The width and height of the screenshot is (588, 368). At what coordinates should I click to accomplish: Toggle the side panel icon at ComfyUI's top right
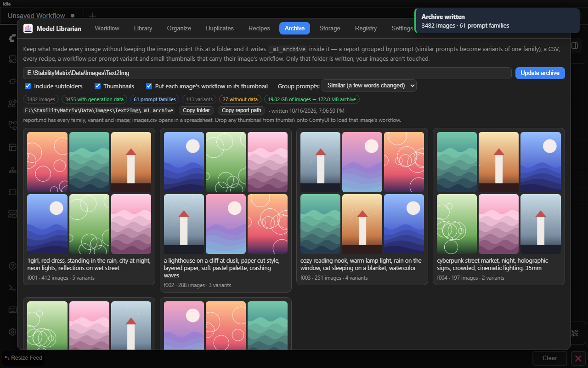tap(575, 46)
